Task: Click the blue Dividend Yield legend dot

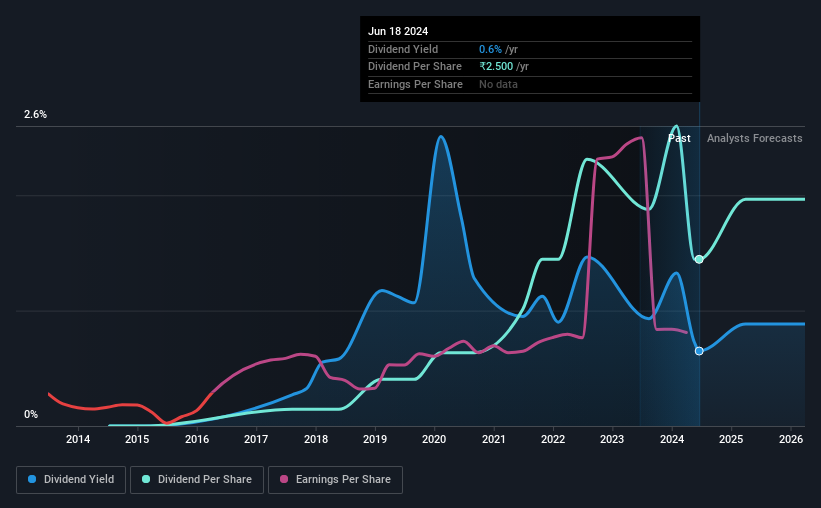Action: coord(32,479)
